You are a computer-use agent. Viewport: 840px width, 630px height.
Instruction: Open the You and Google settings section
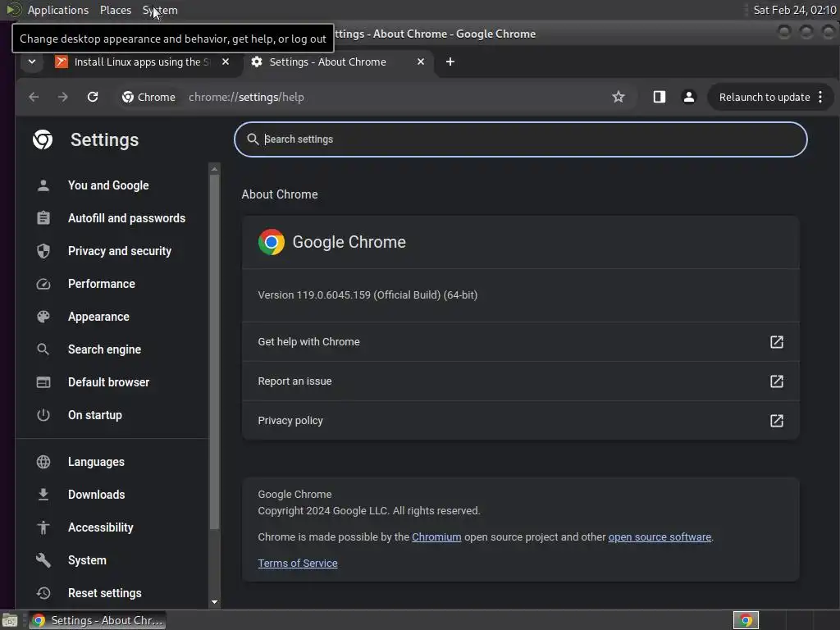tap(109, 185)
